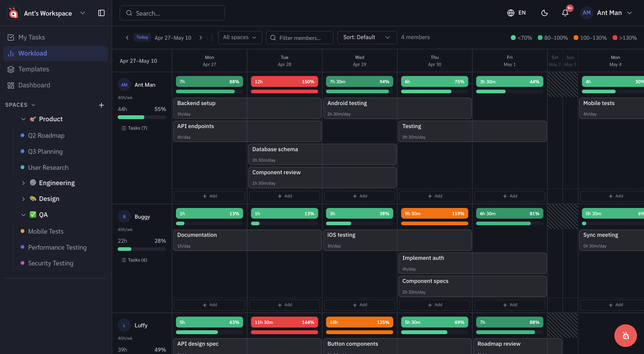Viewport: 644px width, 354px height.
Task: Open the notifications bell
Action: tap(565, 13)
